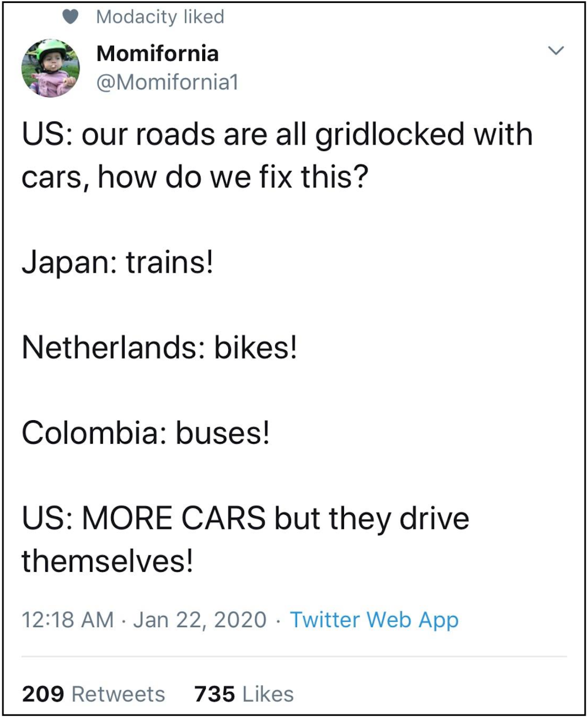Viewport: 588px width, 717px height.
Task: Click the "Modacity liked" label
Action: pyautogui.click(x=160, y=17)
